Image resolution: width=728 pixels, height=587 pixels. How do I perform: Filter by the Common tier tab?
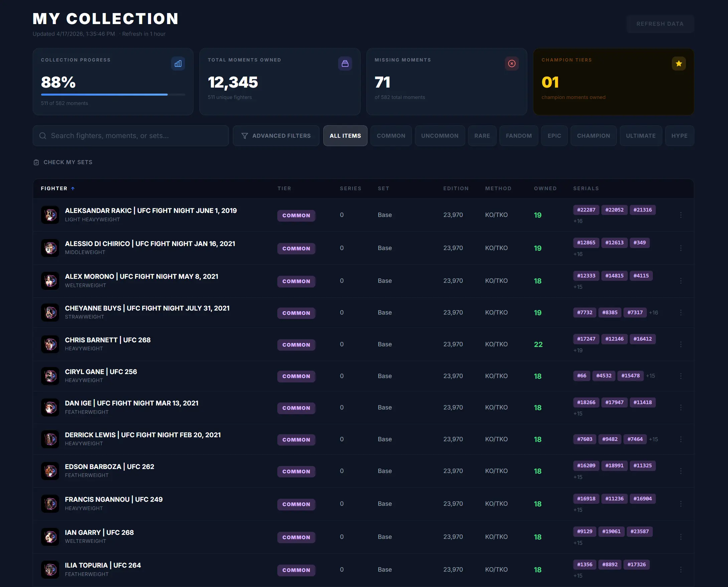pyautogui.click(x=391, y=136)
